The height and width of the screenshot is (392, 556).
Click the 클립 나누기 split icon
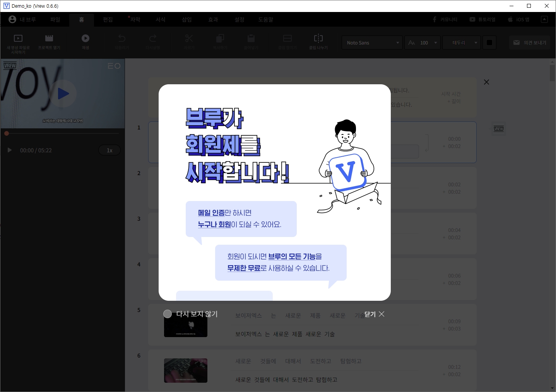[318, 38]
